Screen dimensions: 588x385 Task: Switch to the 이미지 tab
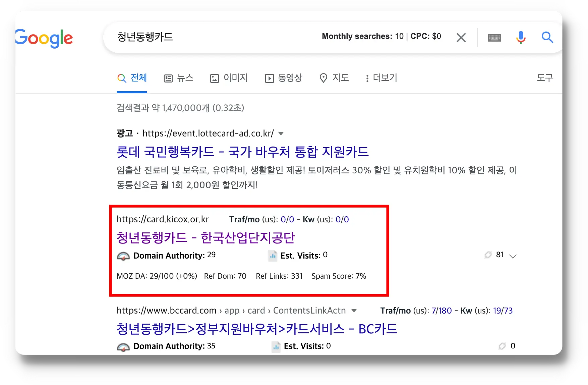point(229,78)
